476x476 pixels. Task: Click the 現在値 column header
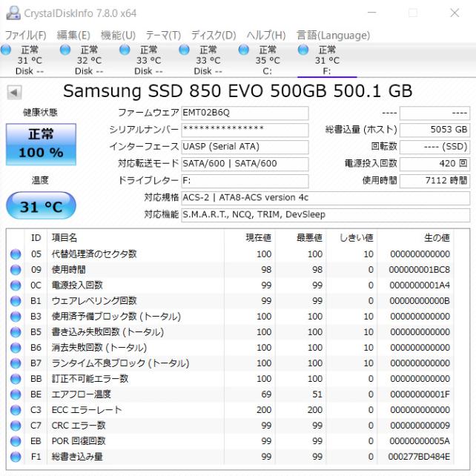(250, 238)
